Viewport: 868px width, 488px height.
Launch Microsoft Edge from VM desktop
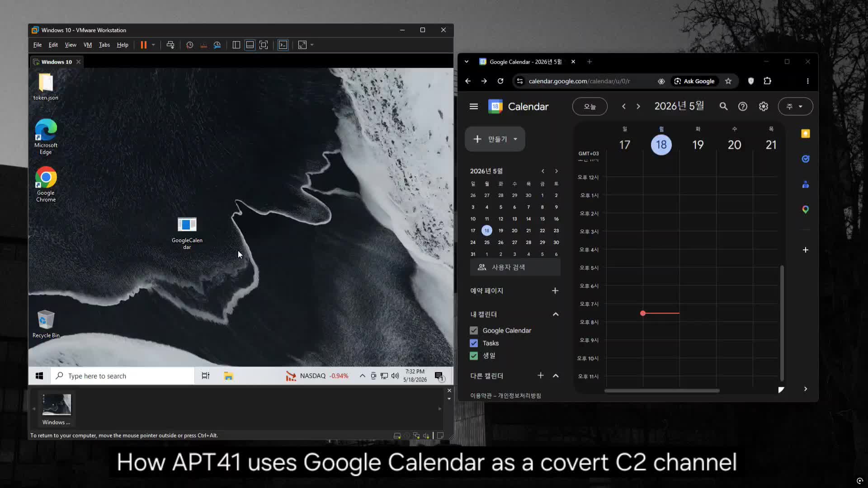pos(46,136)
